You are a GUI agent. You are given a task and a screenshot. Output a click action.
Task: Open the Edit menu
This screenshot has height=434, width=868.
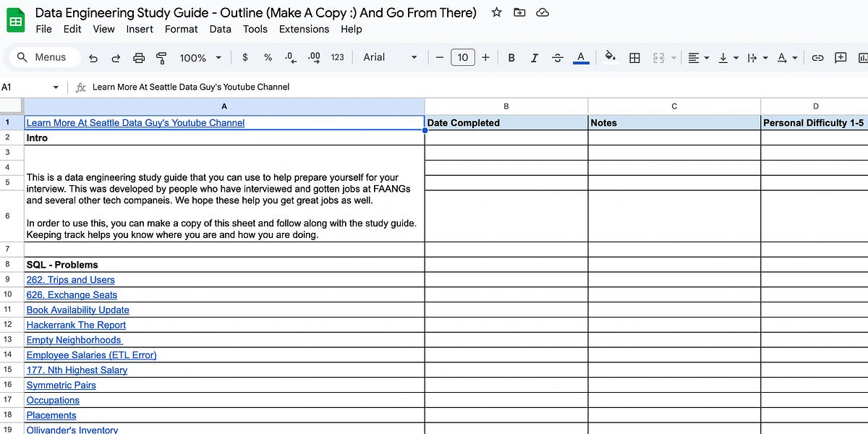click(x=72, y=29)
